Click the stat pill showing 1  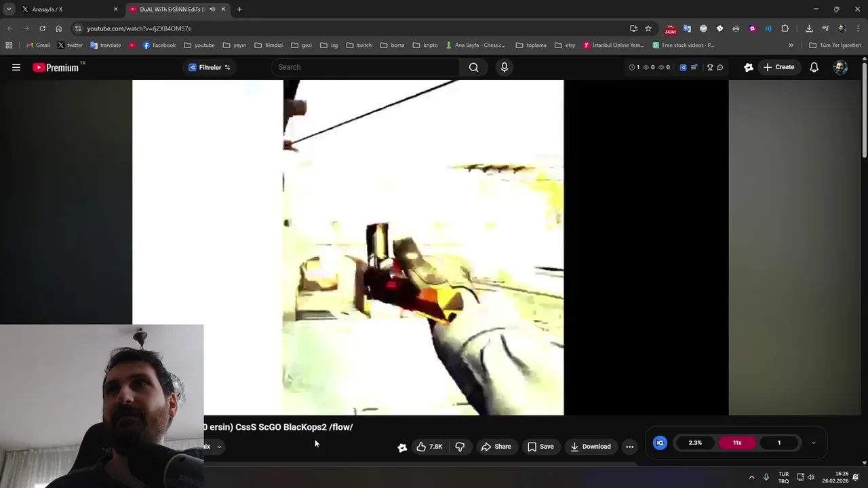coord(779,443)
